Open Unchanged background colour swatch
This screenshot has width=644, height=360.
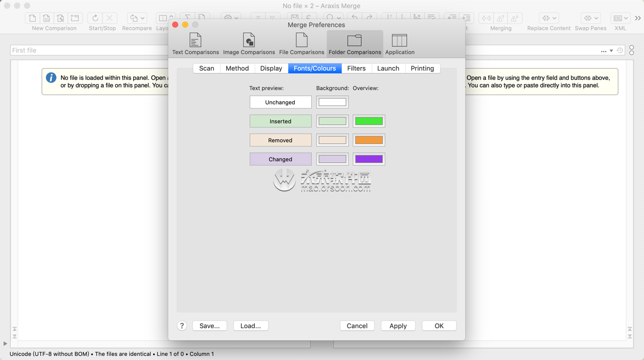pyautogui.click(x=332, y=102)
